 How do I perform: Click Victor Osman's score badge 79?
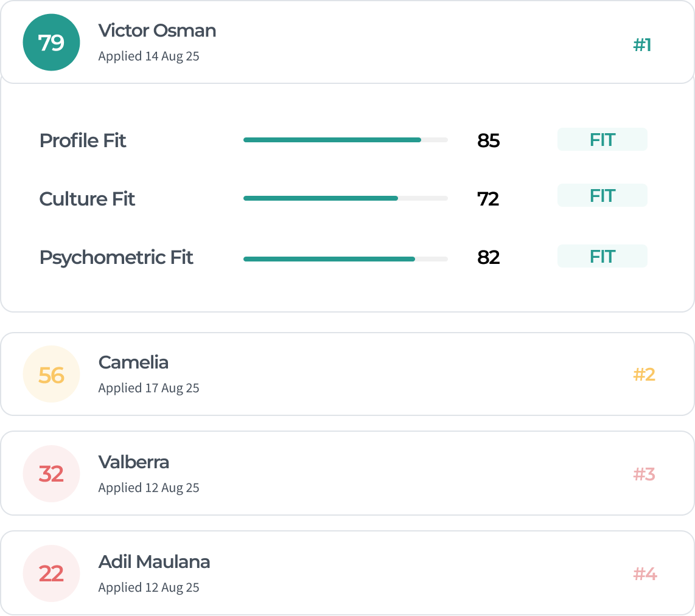pyautogui.click(x=51, y=43)
